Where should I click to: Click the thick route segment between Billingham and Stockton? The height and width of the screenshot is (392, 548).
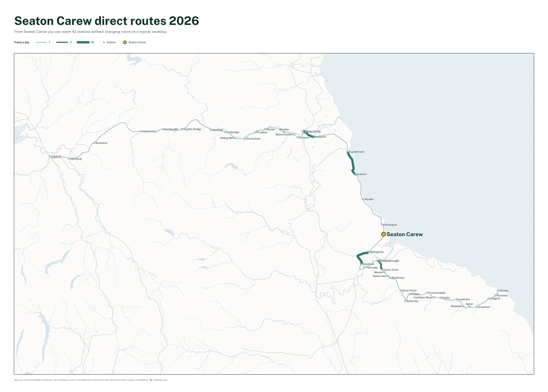pos(359,257)
